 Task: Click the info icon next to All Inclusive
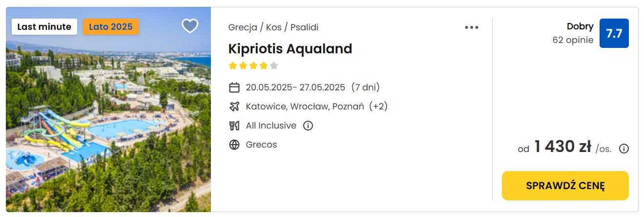pyautogui.click(x=308, y=126)
